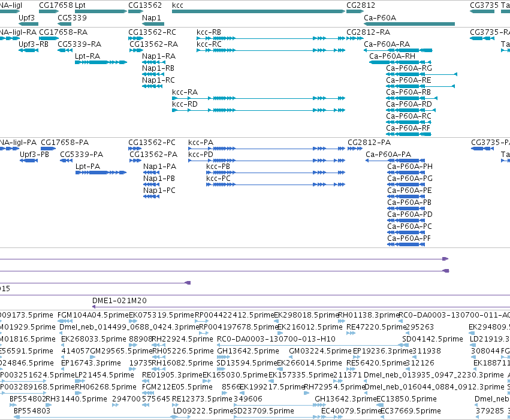The width and height of the screenshot is (510, 420).
Task: Select transcript Ca-P60A-RC
Action: pos(409,116)
